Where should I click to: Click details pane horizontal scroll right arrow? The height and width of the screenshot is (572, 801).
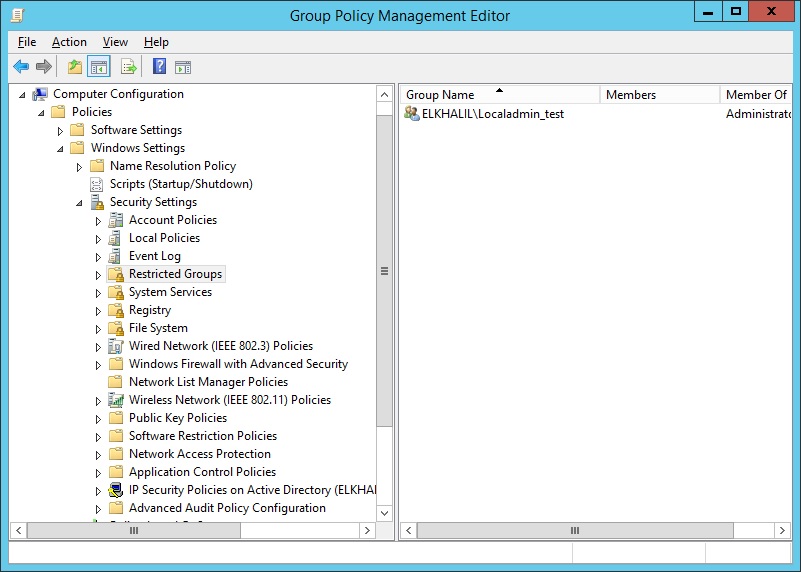click(782, 531)
